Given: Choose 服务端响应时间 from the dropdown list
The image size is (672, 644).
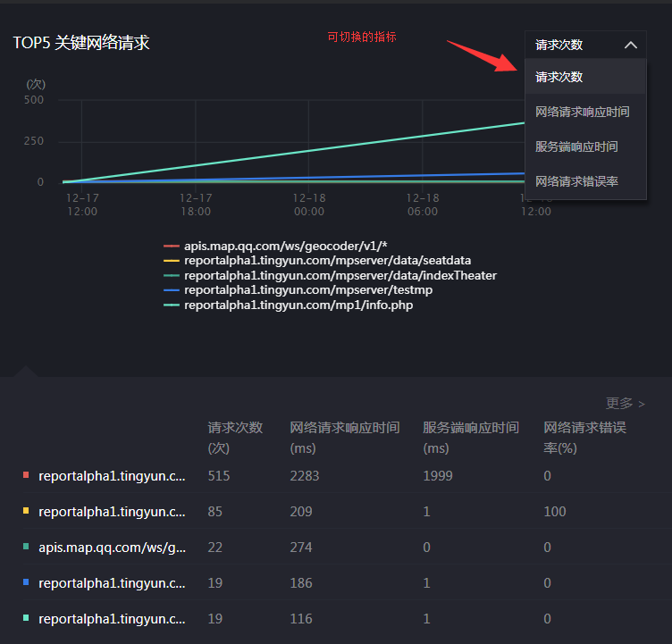Looking at the screenshot, I should 576,146.
